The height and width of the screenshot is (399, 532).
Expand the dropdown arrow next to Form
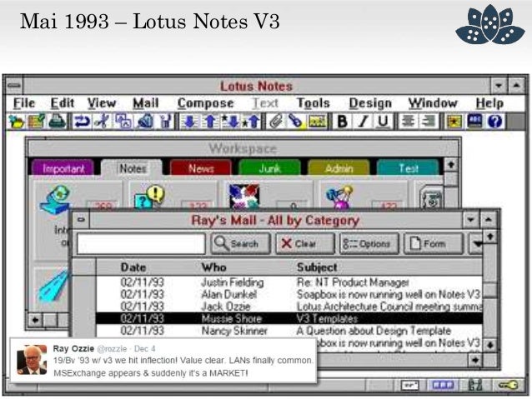[476, 243]
